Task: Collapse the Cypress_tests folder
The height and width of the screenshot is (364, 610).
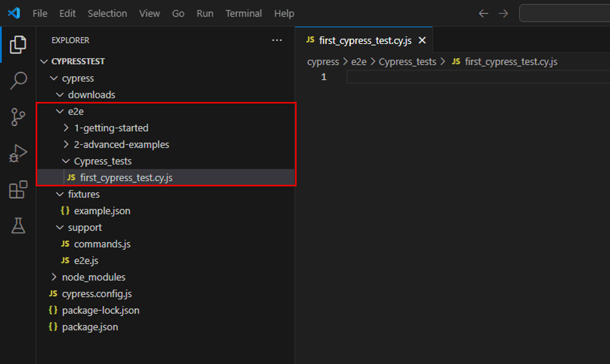Action: [66, 161]
